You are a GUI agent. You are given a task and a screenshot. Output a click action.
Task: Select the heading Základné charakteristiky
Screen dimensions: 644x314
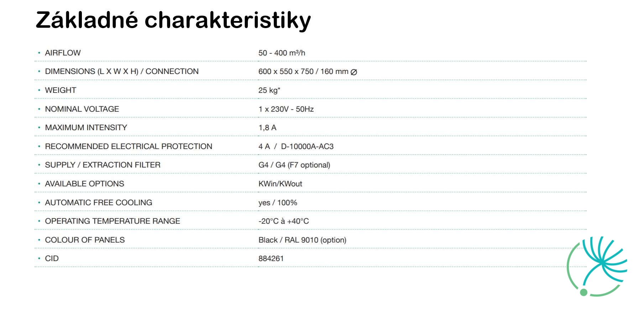coord(173,20)
